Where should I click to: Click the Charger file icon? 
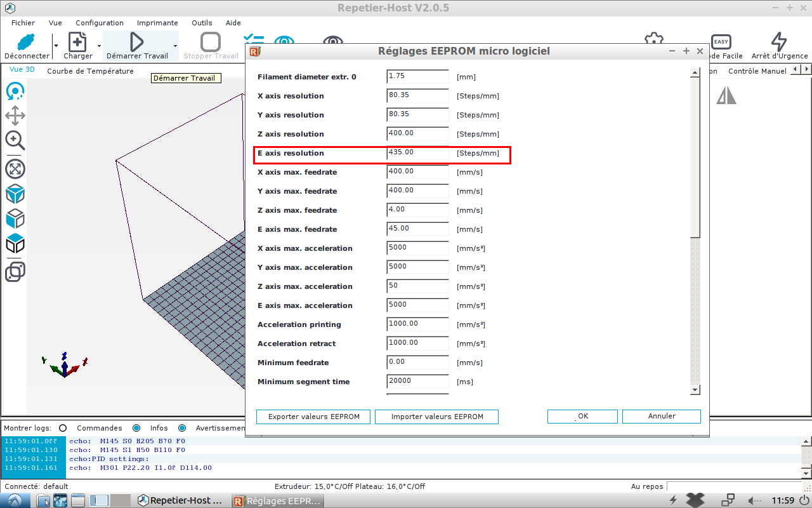point(77,42)
